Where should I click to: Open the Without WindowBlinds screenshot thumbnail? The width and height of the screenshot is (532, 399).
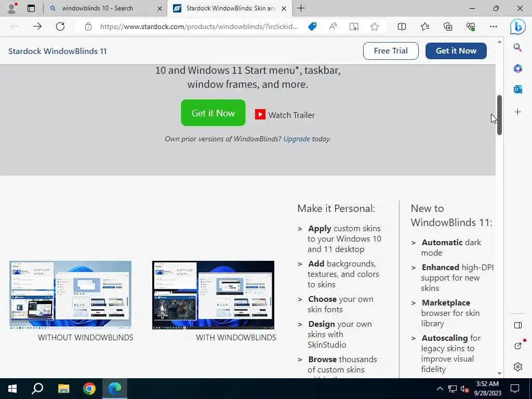70,295
